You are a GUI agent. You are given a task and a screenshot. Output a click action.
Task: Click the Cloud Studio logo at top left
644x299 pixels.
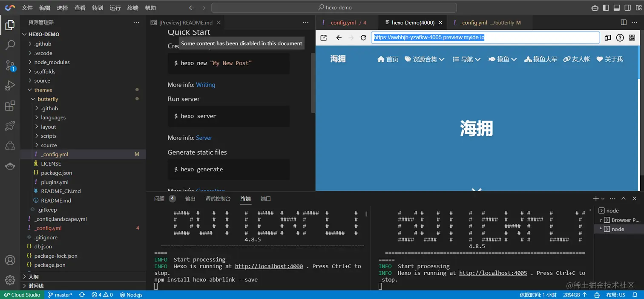coord(10,8)
